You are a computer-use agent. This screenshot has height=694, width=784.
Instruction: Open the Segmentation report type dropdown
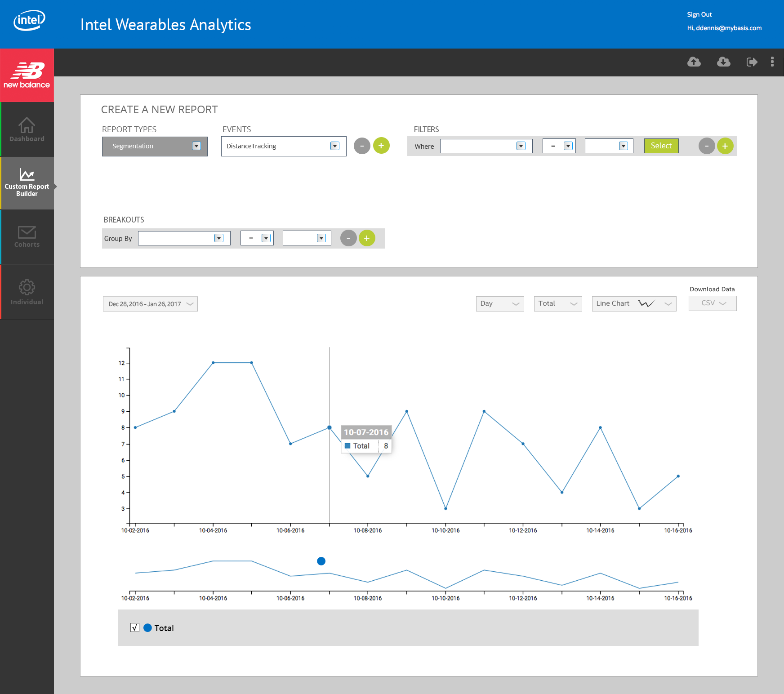[155, 146]
